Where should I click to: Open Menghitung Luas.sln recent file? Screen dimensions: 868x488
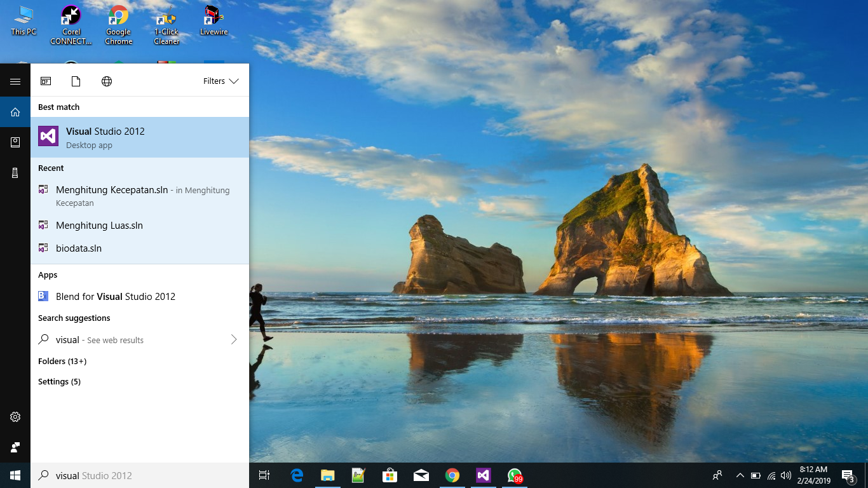tap(140, 226)
